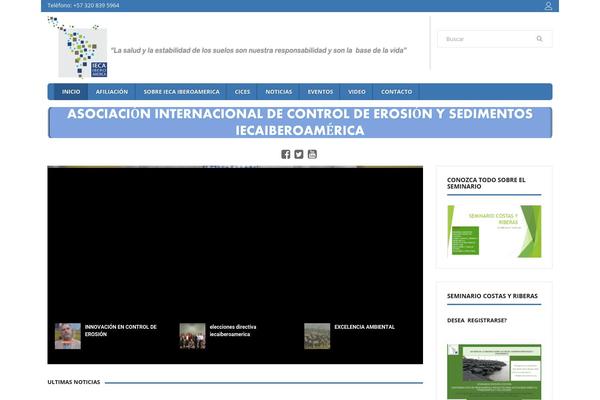Open elecciones directiva iecaiberoamerica link
This screenshot has height=400, width=600.
coord(233,330)
